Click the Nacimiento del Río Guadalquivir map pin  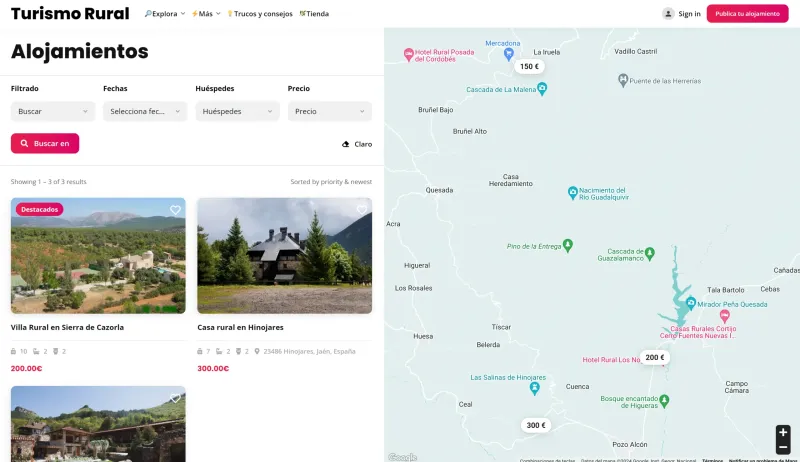(572, 193)
